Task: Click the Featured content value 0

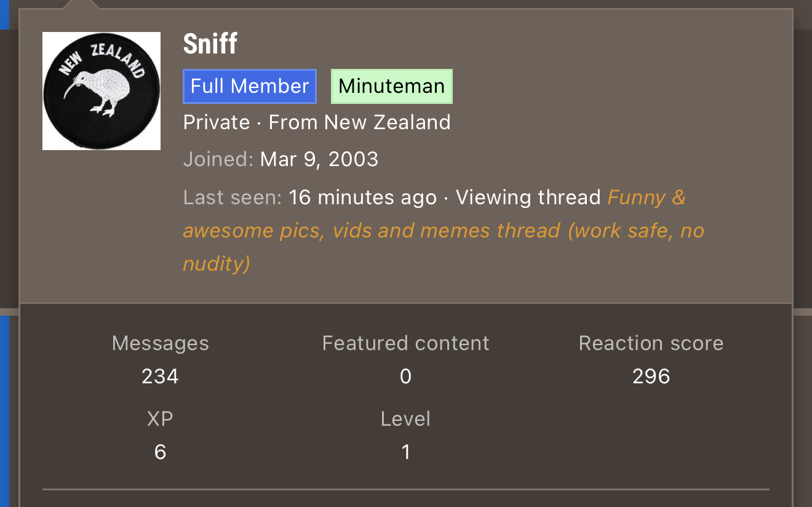Action: pyautogui.click(x=405, y=376)
